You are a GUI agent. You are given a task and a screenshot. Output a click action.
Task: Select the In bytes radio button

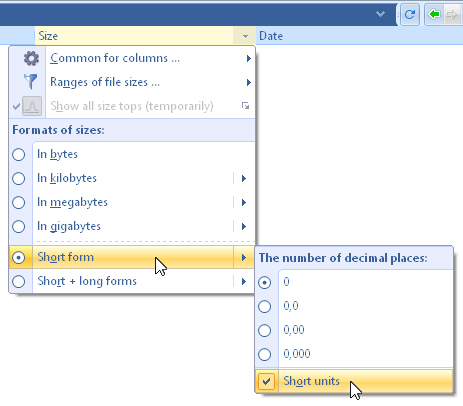tap(19, 154)
